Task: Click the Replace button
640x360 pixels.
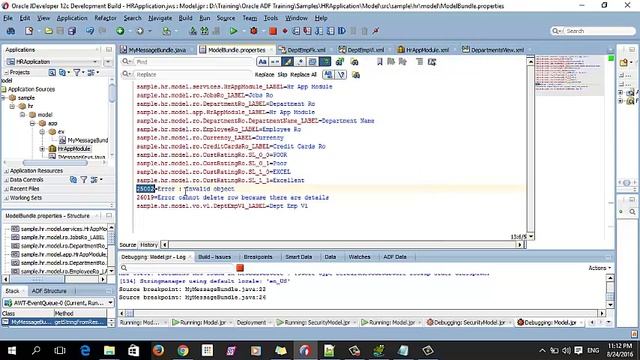Action: [x=264, y=75]
